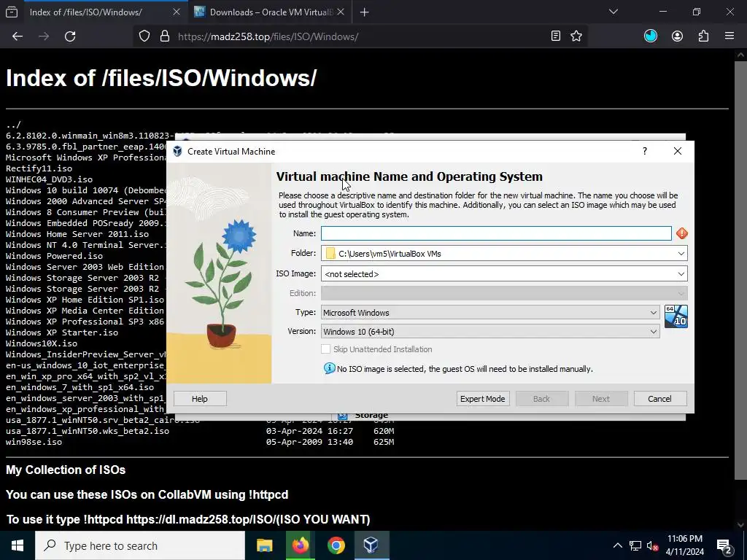Open the extensions puzzle icon
The image size is (747, 560).
(703, 36)
